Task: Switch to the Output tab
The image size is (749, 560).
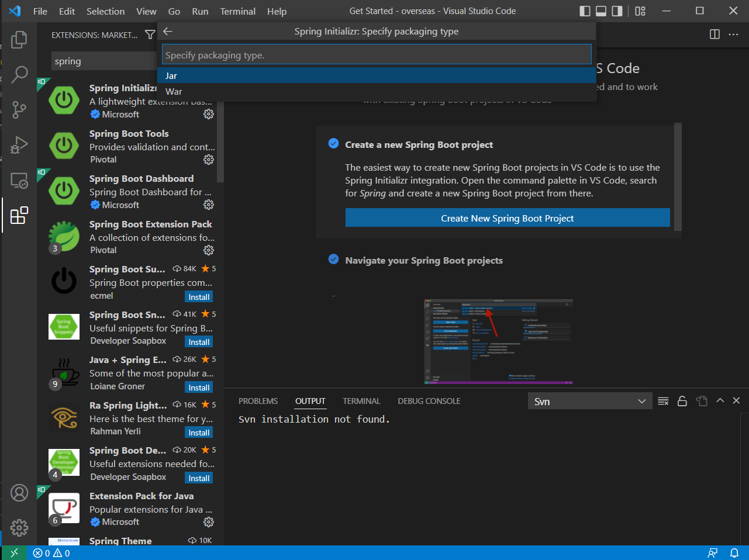Action: [310, 401]
